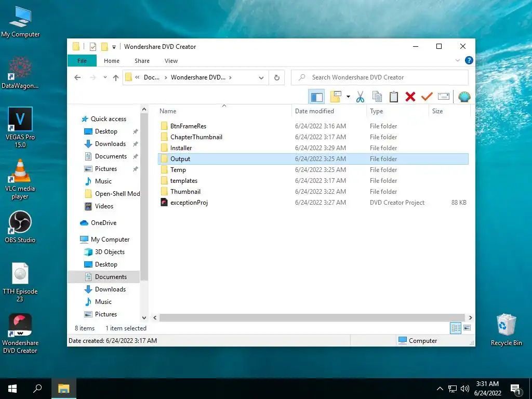Open Quick access in navigation pane

click(108, 119)
